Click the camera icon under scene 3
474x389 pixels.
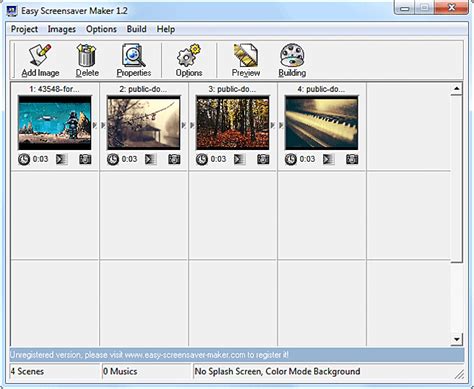[263, 159]
